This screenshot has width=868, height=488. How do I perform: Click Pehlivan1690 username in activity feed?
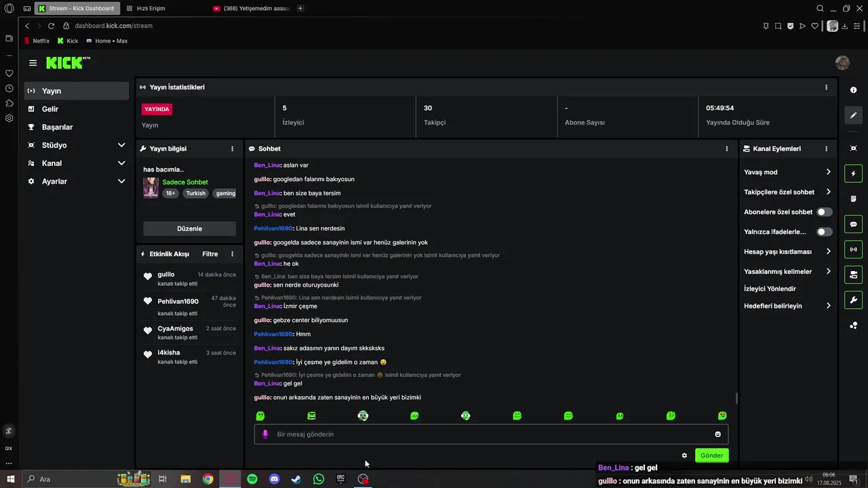178,302
